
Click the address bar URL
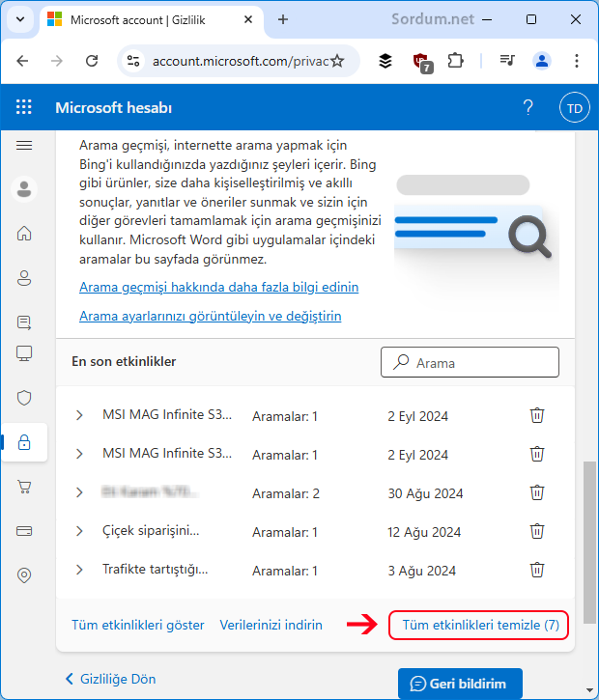(x=241, y=61)
